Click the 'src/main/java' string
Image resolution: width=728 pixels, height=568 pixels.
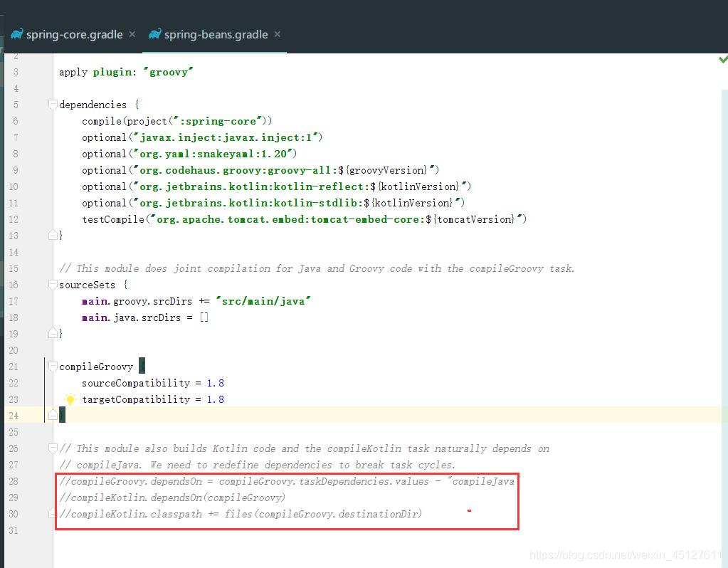click(263, 301)
